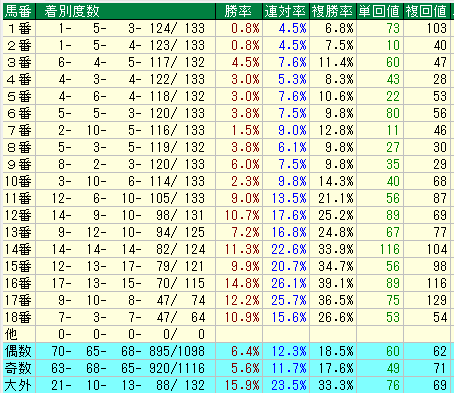Sort by the 連対率 column header

(x=286, y=11)
